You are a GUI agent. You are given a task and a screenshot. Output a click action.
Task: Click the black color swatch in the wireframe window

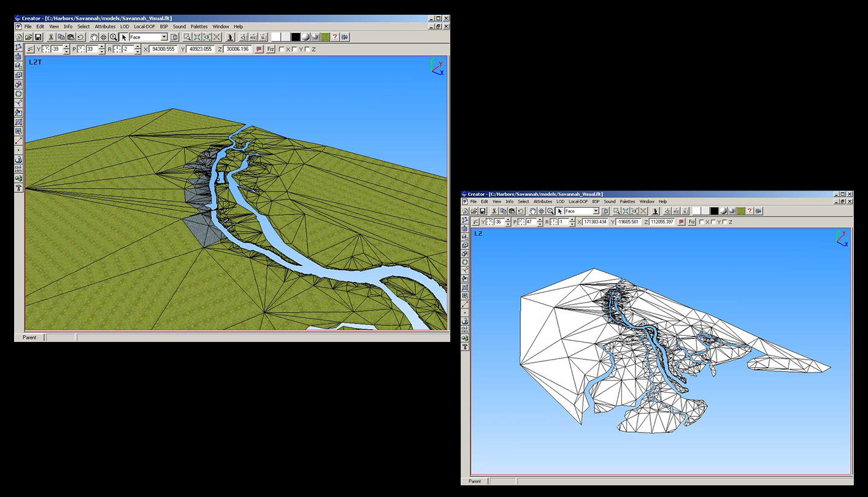coord(714,211)
